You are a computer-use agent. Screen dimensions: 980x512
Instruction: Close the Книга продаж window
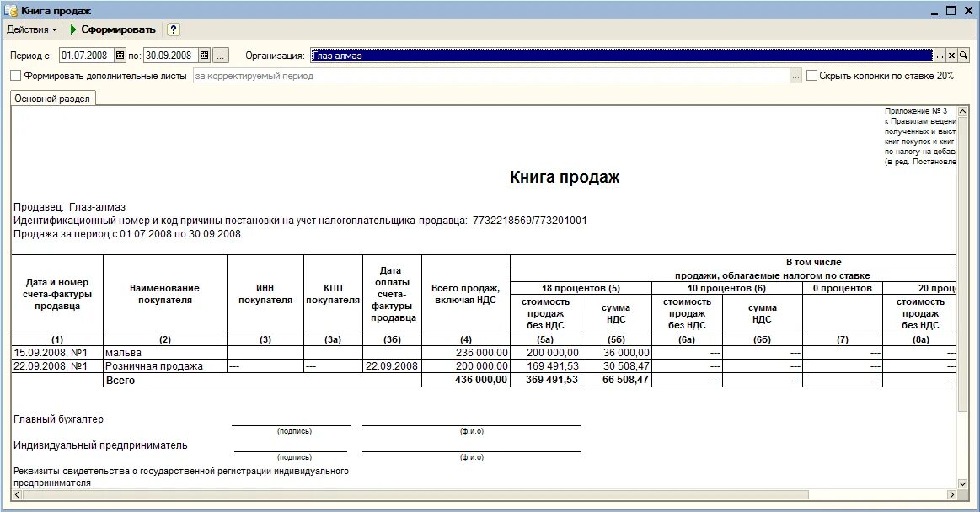click(x=967, y=11)
